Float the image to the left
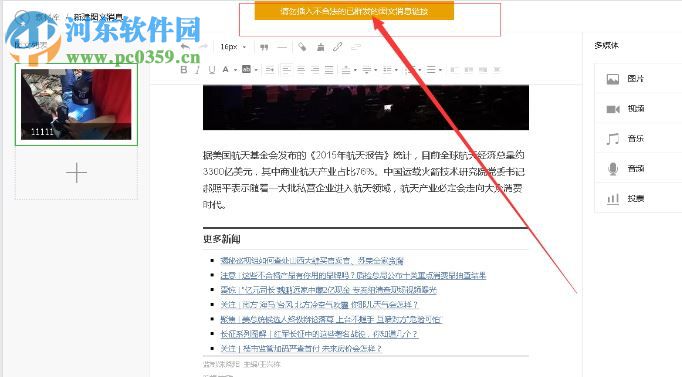This screenshot has width=682, height=377. [x=468, y=70]
